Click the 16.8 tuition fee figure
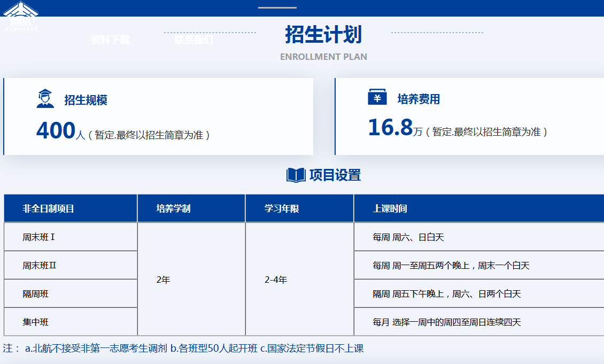 tap(390, 128)
